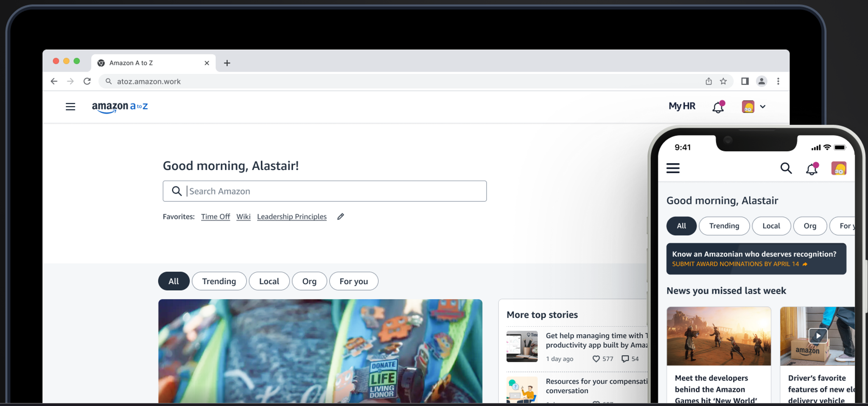This screenshot has width=868, height=406.
Task: Select the Trending filter on desktop feed
Action: pos(219,281)
